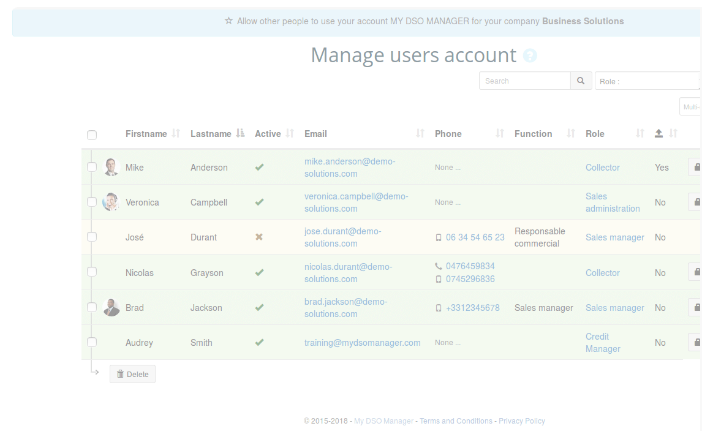Open the Terms and Conditions footer link
This screenshot has height=446, width=702.
[x=456, y=421]
